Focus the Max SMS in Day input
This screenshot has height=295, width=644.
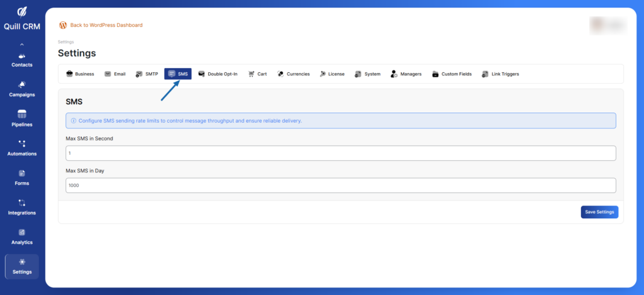pyautogui.click(x=340, y=186)
